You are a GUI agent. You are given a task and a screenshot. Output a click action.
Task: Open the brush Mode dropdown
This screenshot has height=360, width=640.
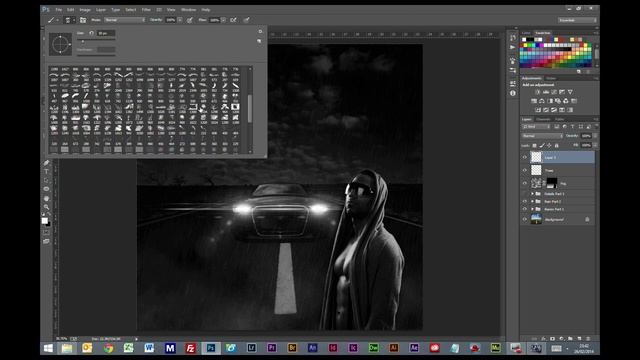[x=124, y=20]
